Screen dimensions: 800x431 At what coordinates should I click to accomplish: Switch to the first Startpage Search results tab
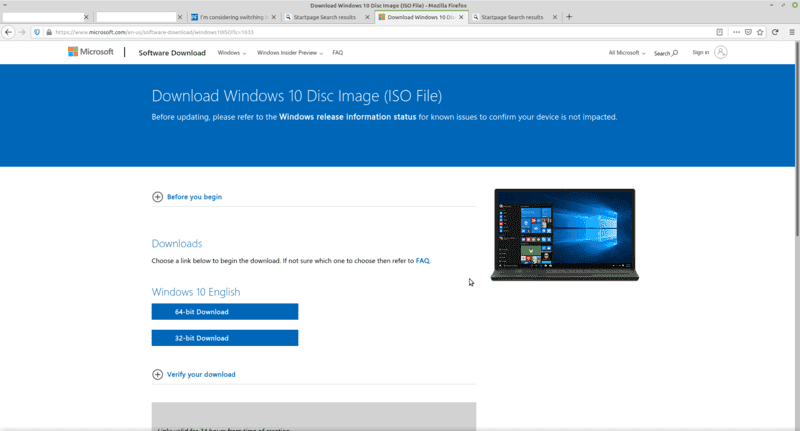[324, 17]
